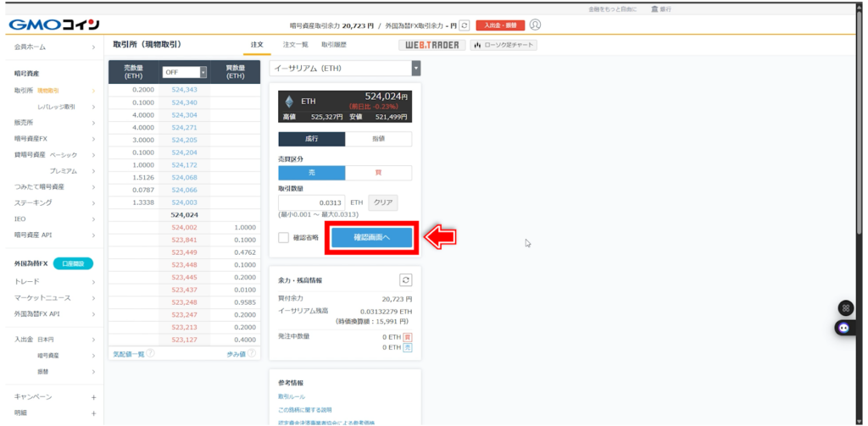Expand キャンペーン in the sidebar

coord(93,396)
